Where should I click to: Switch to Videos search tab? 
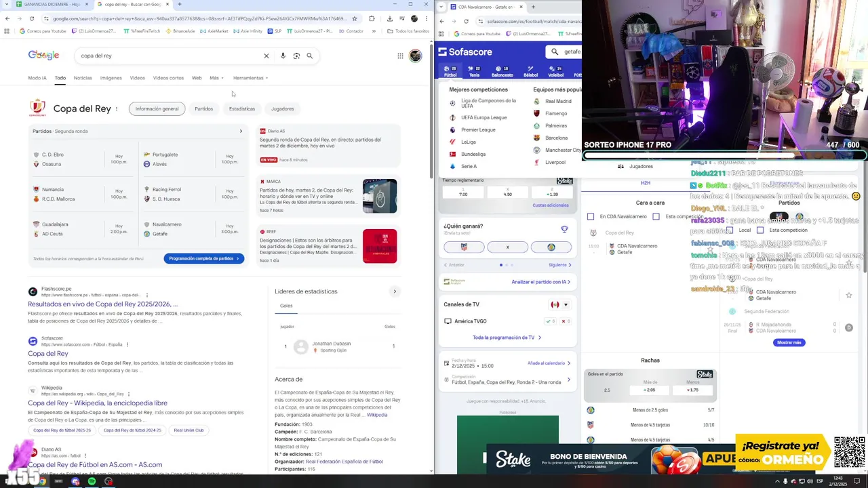[138, 78]
